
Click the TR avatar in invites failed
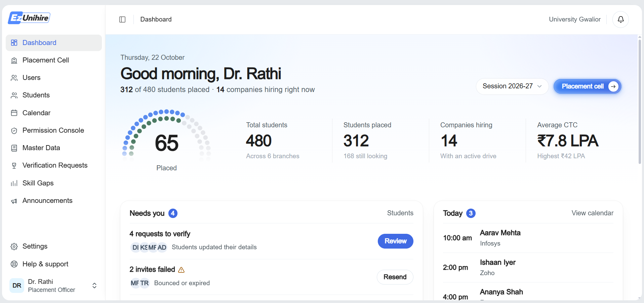[x=145, y=283]
